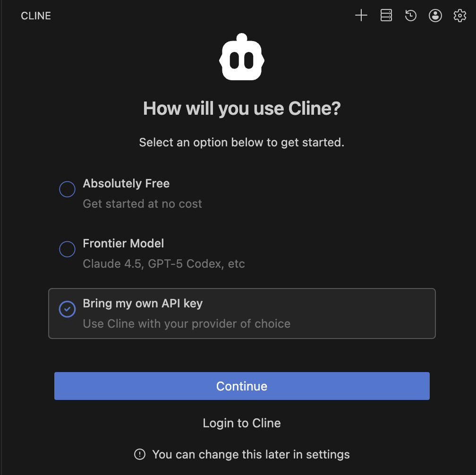The image size is (476, 475).
Task: Start a new task with plus icon
Action: (361, 15)
